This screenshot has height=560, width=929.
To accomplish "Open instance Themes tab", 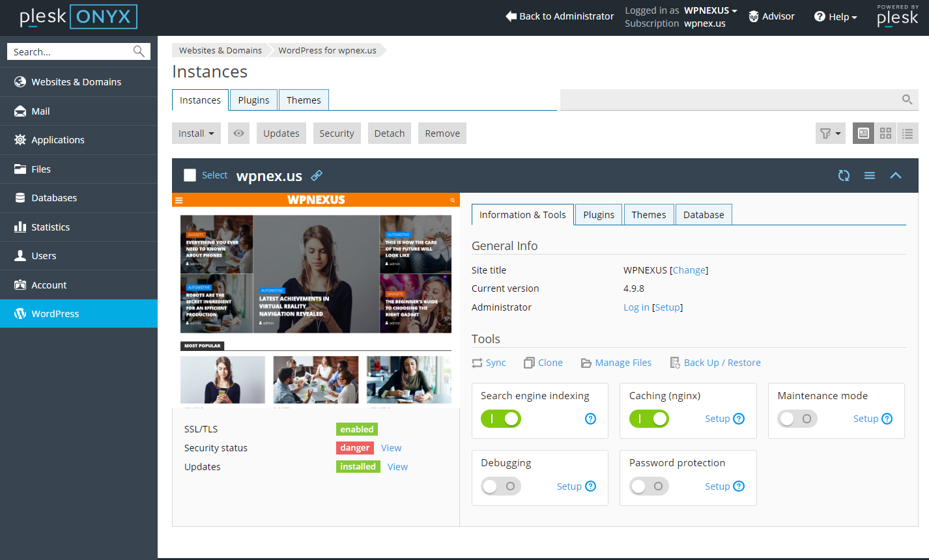I will [649, 214].
